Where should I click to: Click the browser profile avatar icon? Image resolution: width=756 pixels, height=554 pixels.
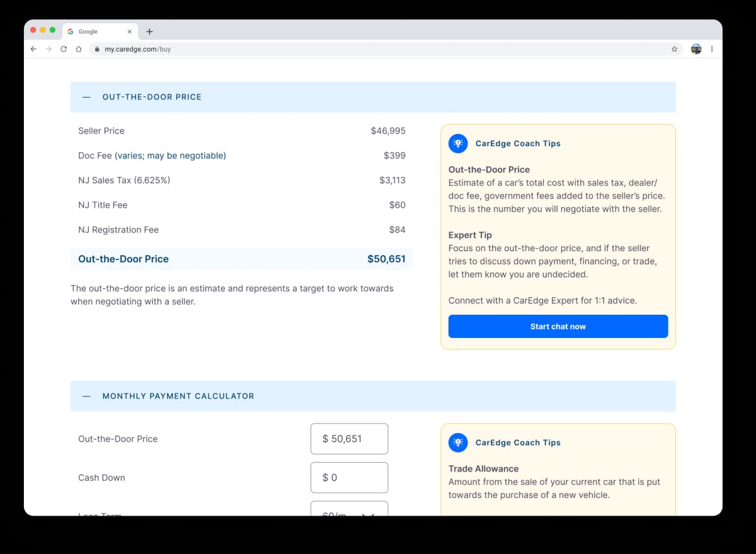tap(696, 48)
